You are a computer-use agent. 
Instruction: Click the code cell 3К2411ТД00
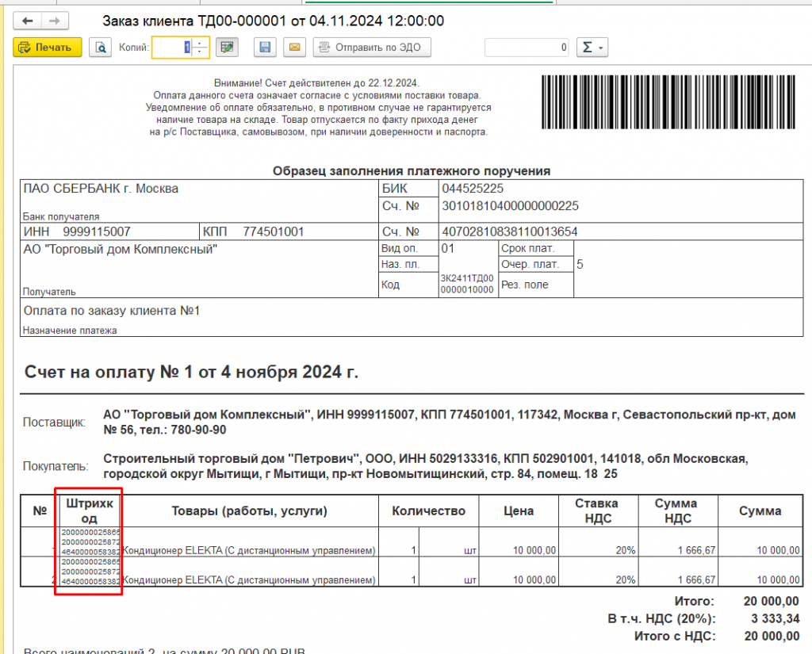(x=468, y=284)
